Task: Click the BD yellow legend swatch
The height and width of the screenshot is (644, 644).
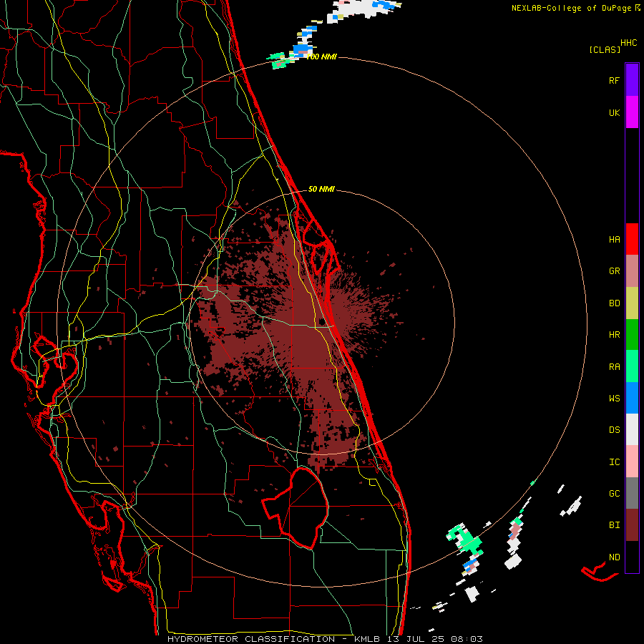Action: point(632,303)
